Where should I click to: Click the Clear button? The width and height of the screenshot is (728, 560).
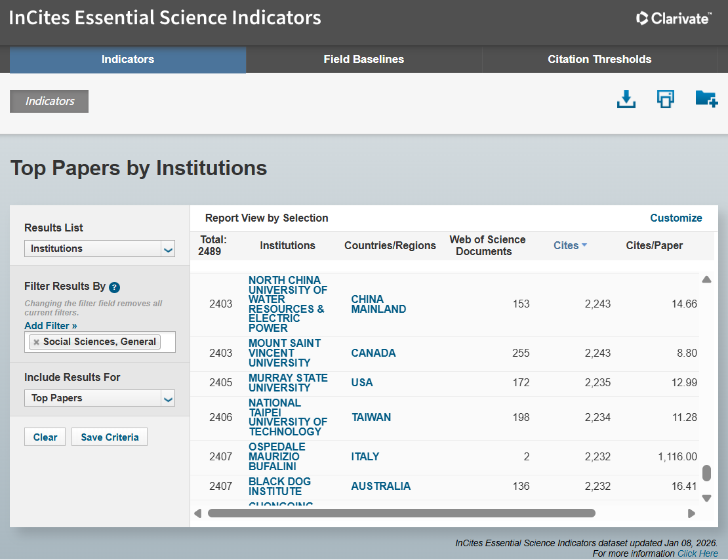[45, 437]
